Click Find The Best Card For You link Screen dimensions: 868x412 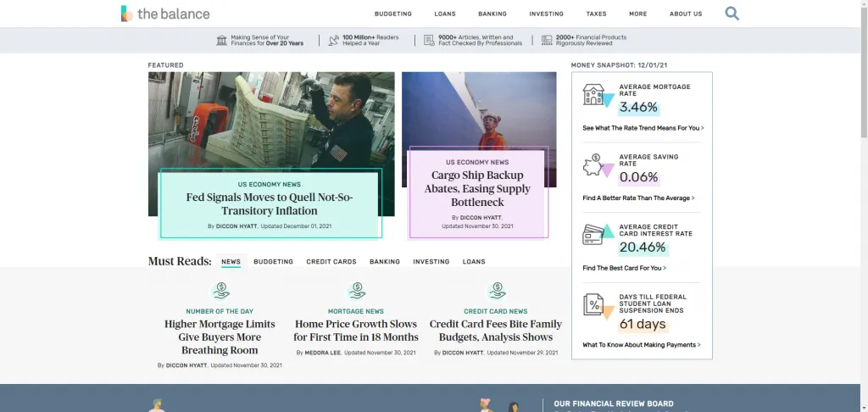click(x=625, y=268)
